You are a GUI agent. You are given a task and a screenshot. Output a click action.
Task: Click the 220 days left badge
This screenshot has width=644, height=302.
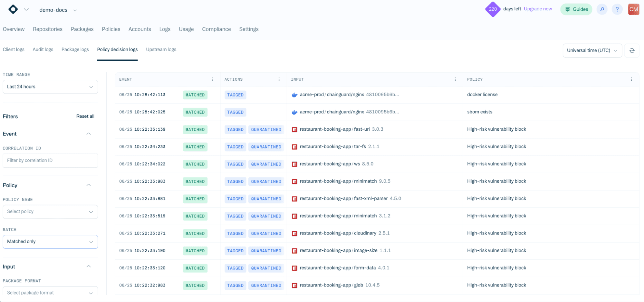pos(493,9)
